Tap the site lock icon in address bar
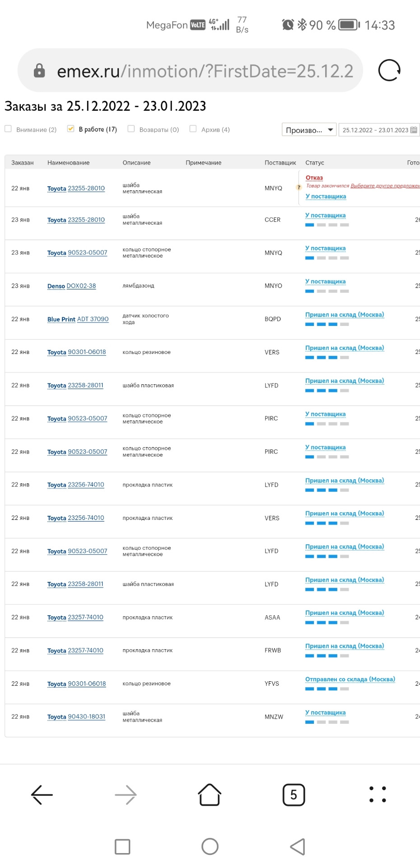 pos(40,71)
